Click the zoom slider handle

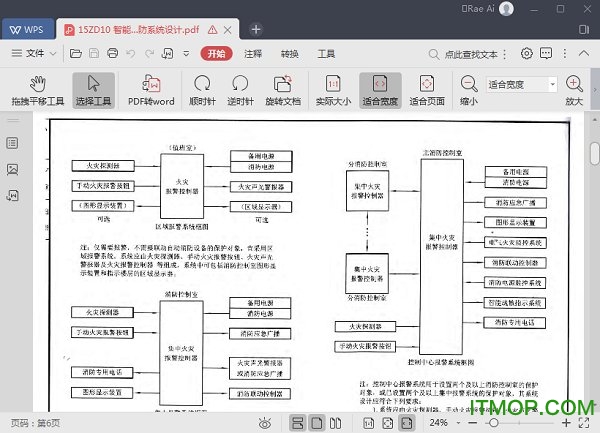click(x=494, y=423)
